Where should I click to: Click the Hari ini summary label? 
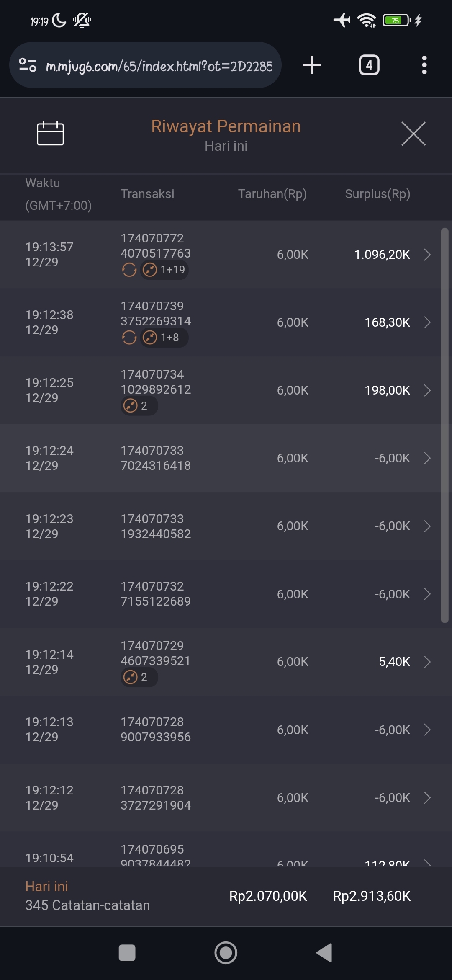tap(46, 886)
